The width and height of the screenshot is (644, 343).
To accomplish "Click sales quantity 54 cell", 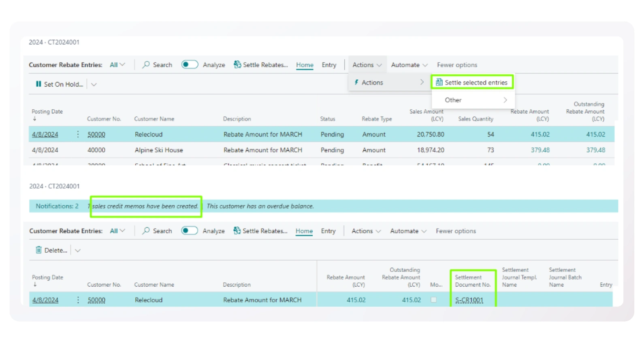I will [490, 134].
